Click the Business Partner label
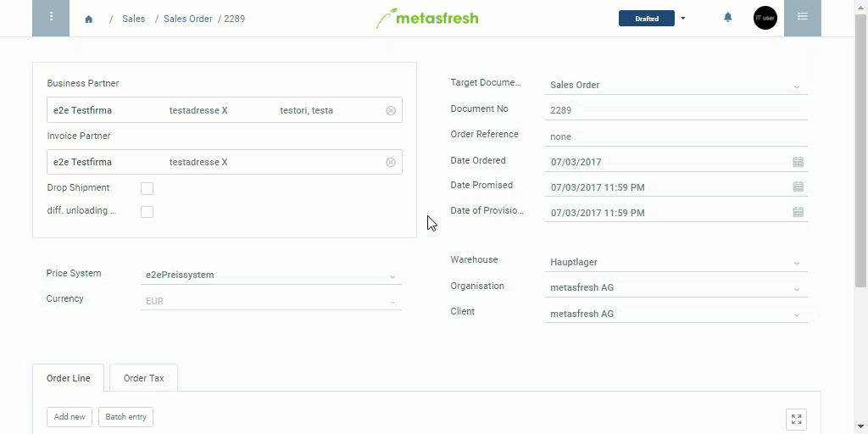The image size is (868, 434). (83, 83)
